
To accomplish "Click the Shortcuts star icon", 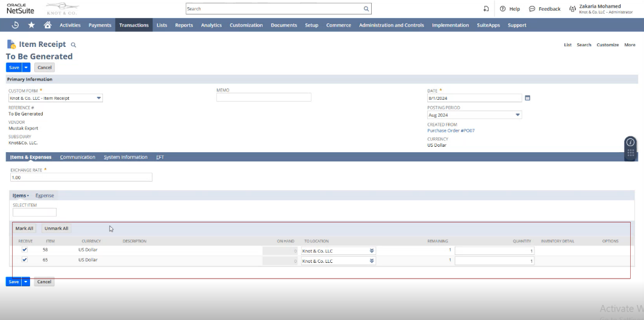I will click(x=31, y=25).
